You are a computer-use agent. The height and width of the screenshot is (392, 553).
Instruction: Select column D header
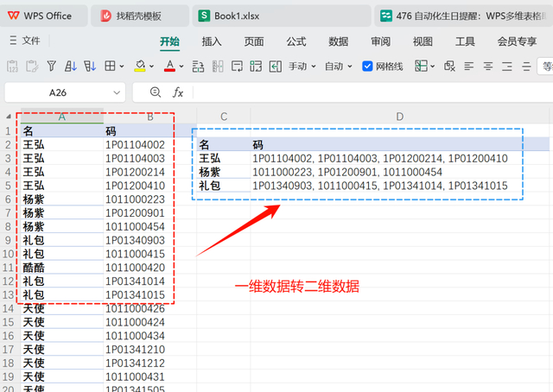point(399,117)
